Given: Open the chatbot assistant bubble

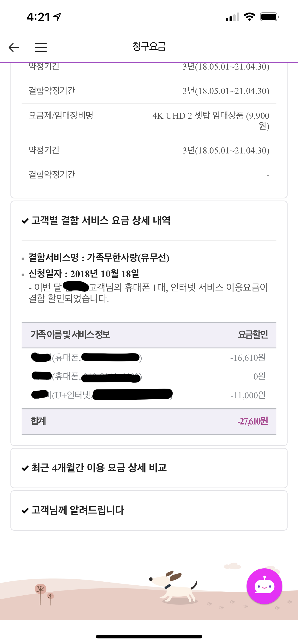Looking at the screenshot, I should point(264,586).
